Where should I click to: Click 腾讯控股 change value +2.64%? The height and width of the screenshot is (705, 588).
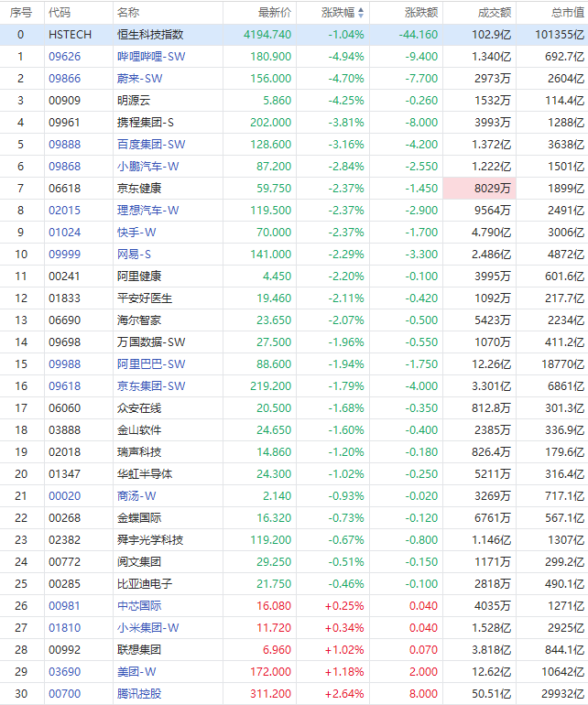click(344, 694)
